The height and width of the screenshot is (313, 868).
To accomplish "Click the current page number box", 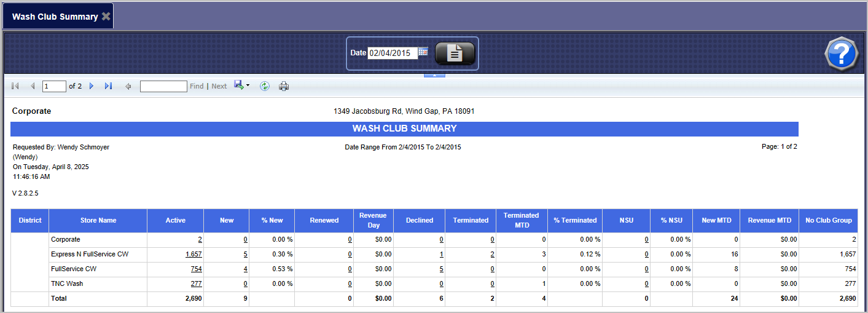I will pos(54,86).
